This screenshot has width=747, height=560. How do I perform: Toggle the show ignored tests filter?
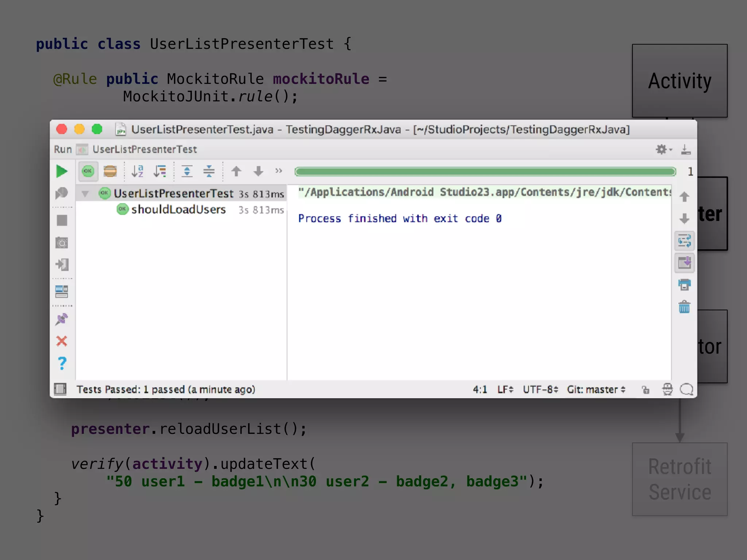tap(110, 171)
